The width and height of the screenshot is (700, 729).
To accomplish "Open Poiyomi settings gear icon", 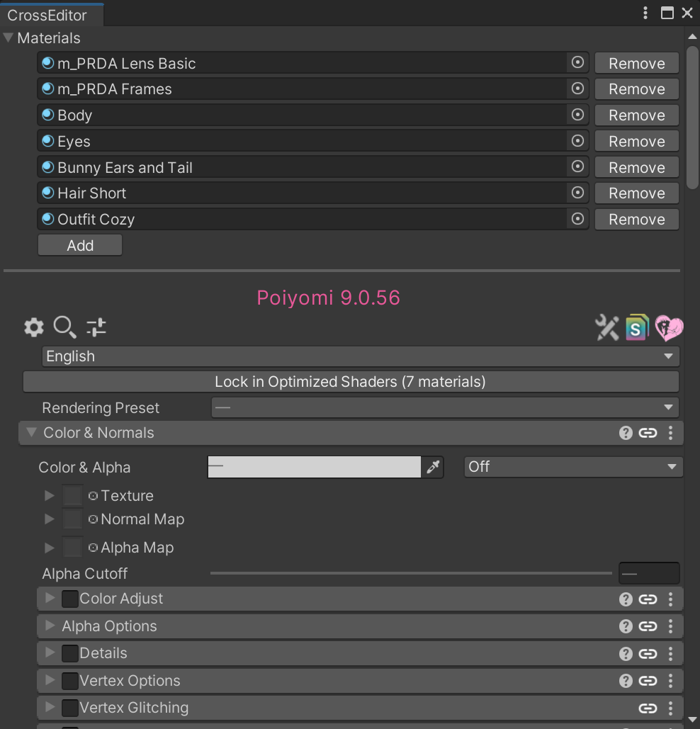I will click(34, 327).
